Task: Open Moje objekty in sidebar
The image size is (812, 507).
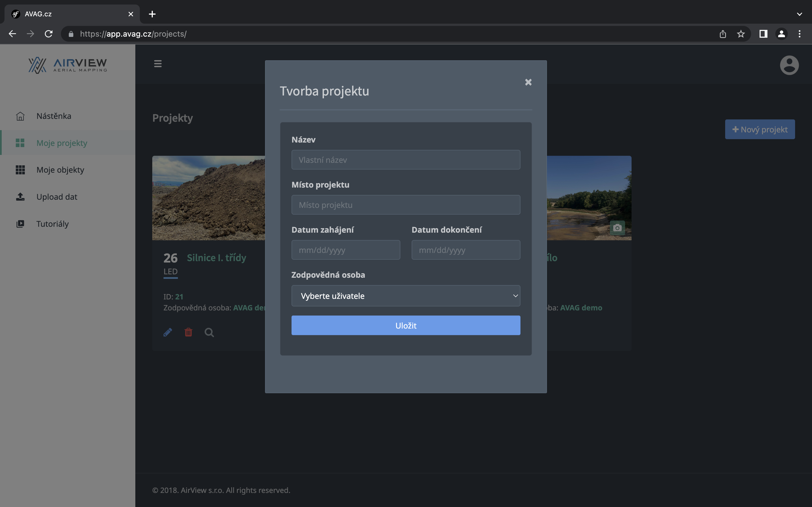Action: click(x=60, y=170)
